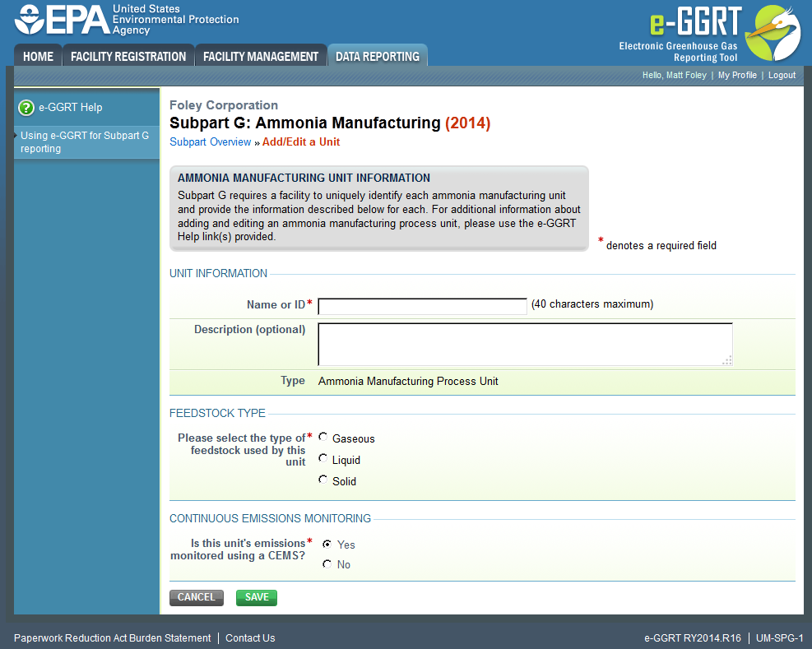Select the Gaseous feedstock radio button
Image resolution: width=812 pixels, height=649 pixels.
click(x=323, y=437)
